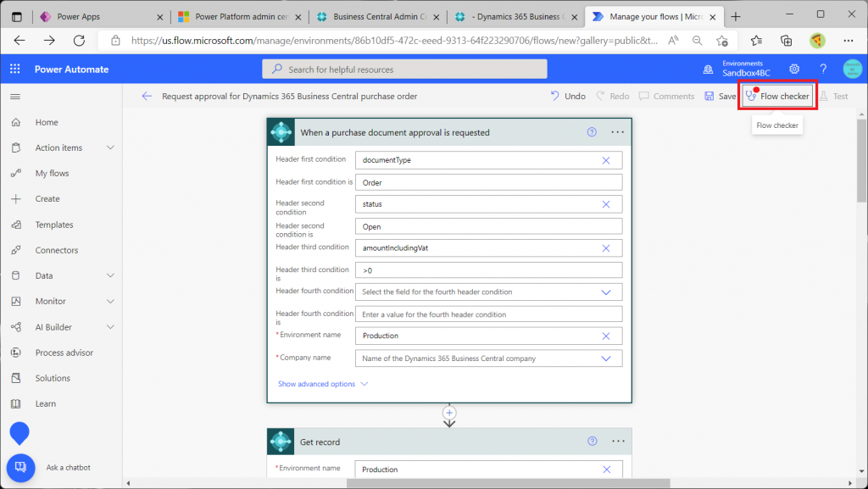
Task: Open the Learn page
Action: [46, 403]
